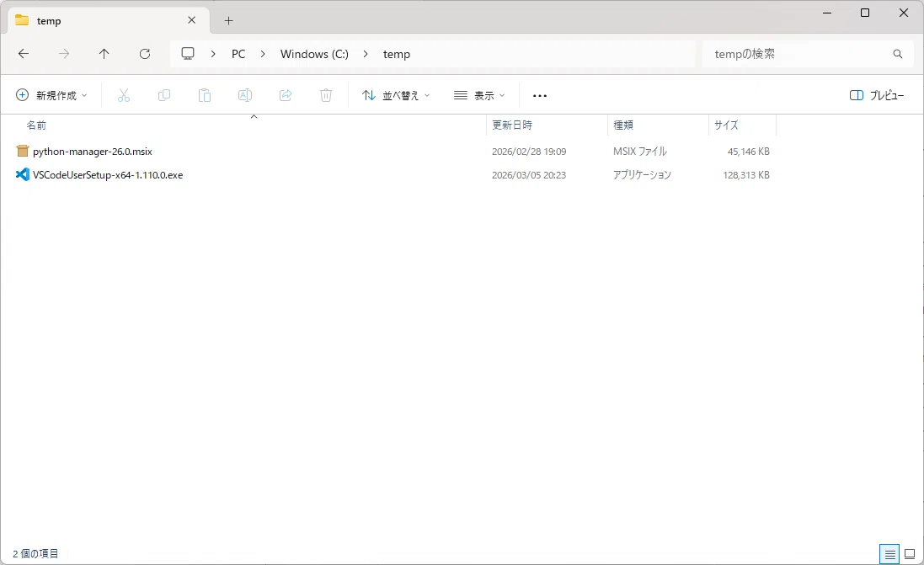Click the 128,313 KB size cell
This screenshot has width=924, height=565.
[746, 175]
